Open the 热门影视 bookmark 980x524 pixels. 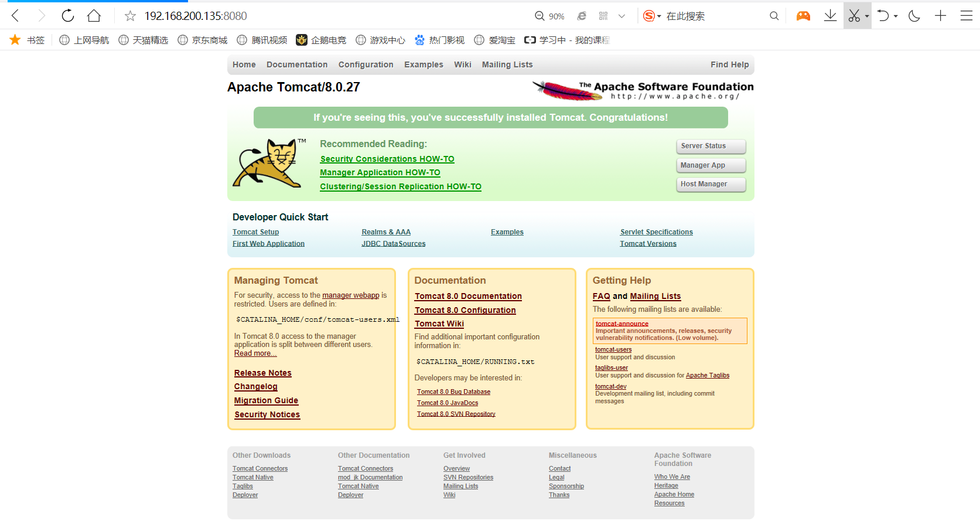coord(439,40)
